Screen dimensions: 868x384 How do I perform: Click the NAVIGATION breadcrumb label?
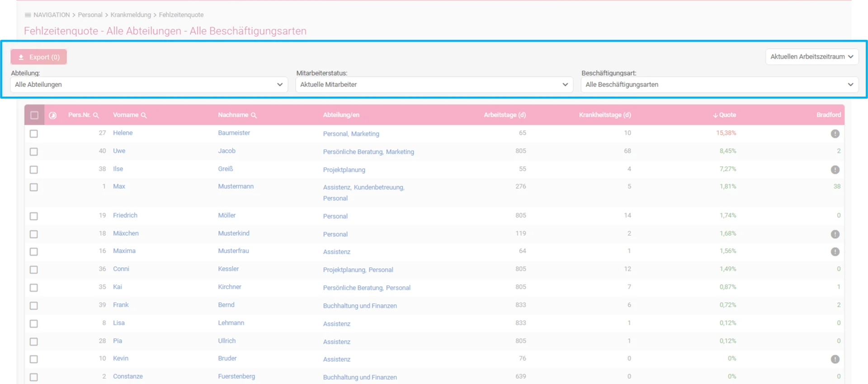tap(52, 15)
